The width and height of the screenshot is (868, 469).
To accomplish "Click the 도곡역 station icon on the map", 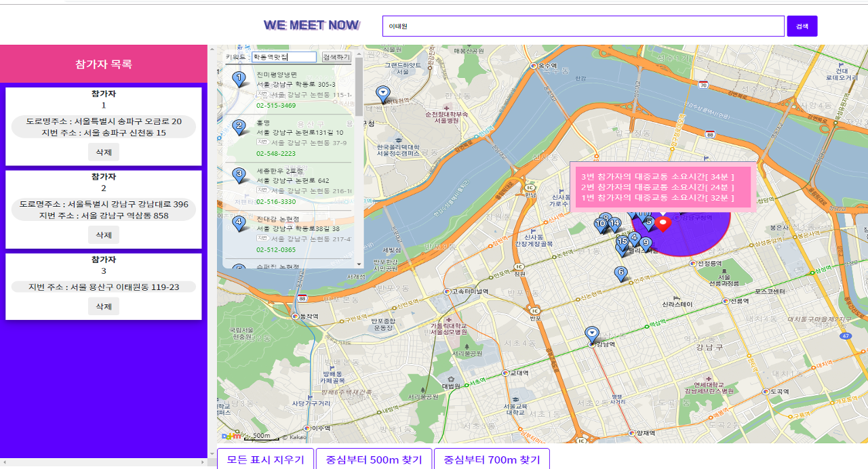I will coord(766,392).
